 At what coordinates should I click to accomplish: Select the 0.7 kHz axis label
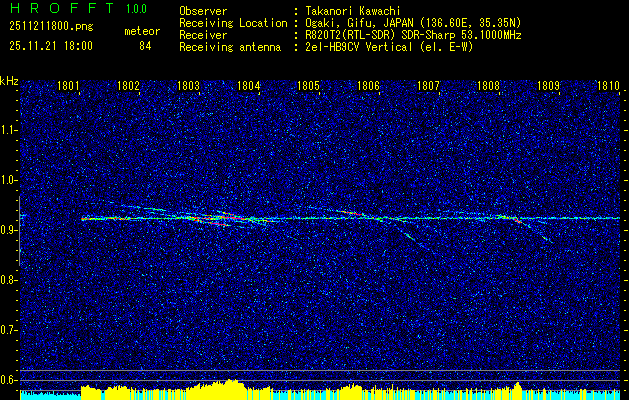coord(9,330)
